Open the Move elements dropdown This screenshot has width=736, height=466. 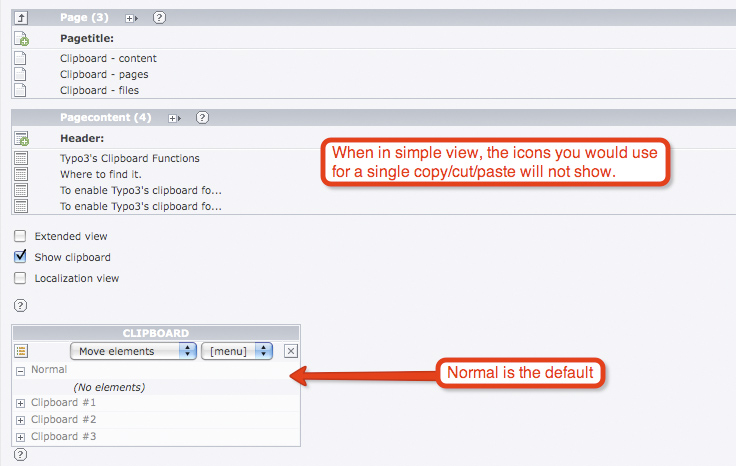(133, 351)
